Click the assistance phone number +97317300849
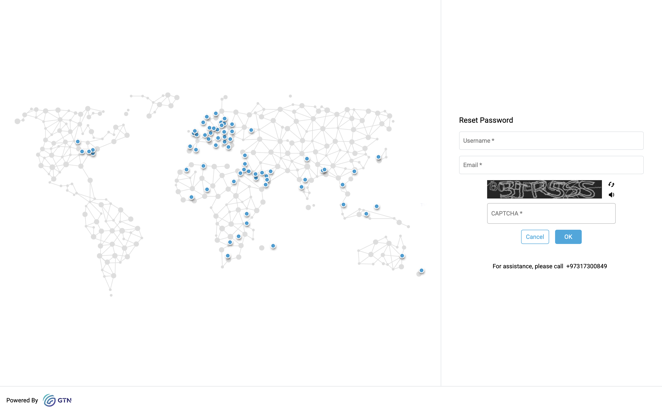This screenshot has width=662, height=414. pos(586,267)
